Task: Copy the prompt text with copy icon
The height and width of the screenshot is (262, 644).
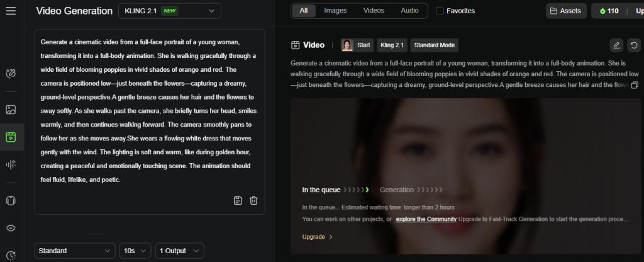Action: [x=635, y=85]
